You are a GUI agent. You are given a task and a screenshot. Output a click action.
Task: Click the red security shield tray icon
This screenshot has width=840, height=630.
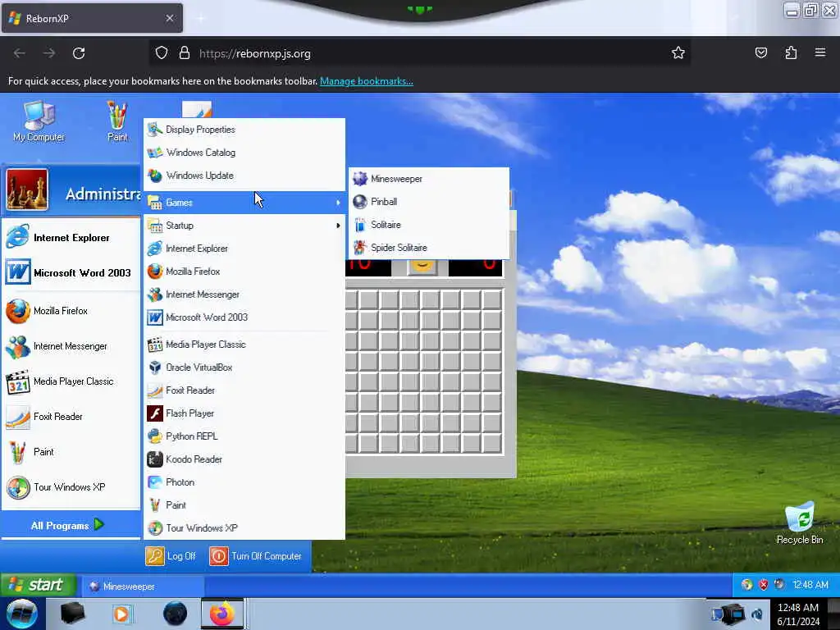click(x=764, y=585)
